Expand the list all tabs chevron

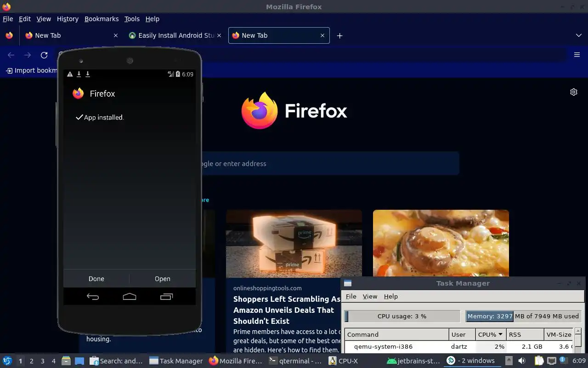tap(579, 35)
